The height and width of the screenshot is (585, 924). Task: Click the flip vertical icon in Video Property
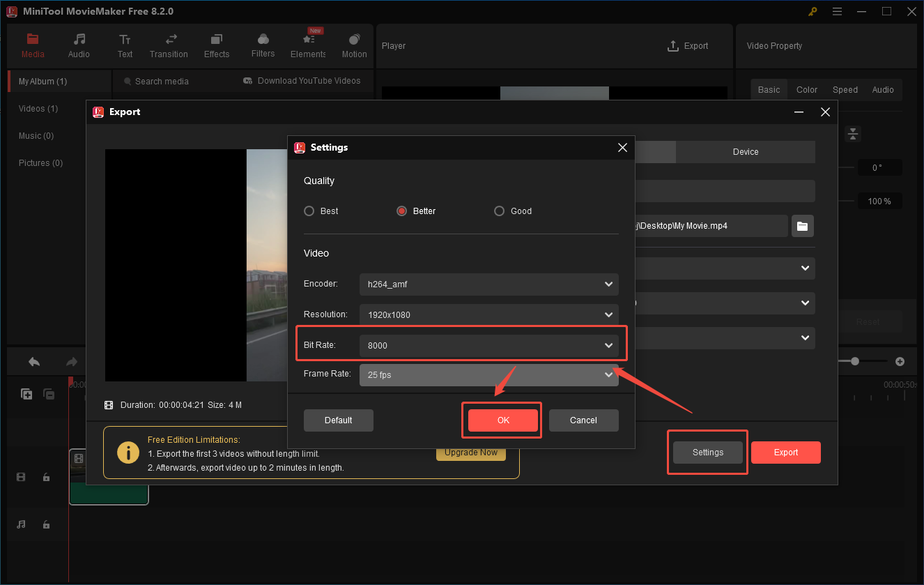[x=853, y=134]
